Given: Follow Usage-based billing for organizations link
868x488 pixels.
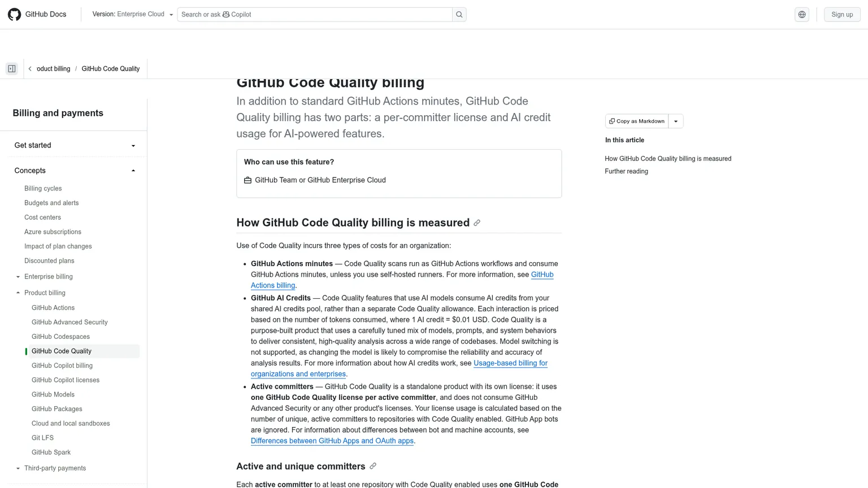Looking at the screenshot, I should point(511,363).
